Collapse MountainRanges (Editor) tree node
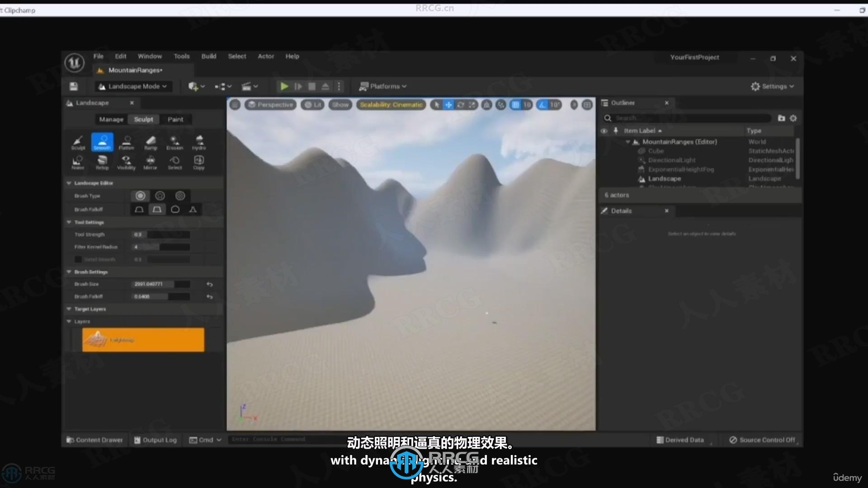This screenshot has height=488, width=868. (627, 142)
